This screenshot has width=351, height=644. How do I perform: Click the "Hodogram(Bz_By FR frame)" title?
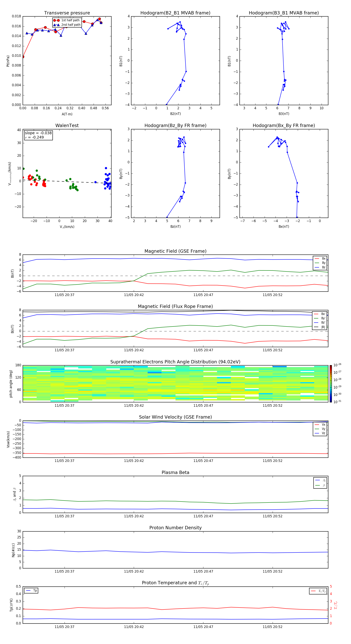tap(175, 125)
